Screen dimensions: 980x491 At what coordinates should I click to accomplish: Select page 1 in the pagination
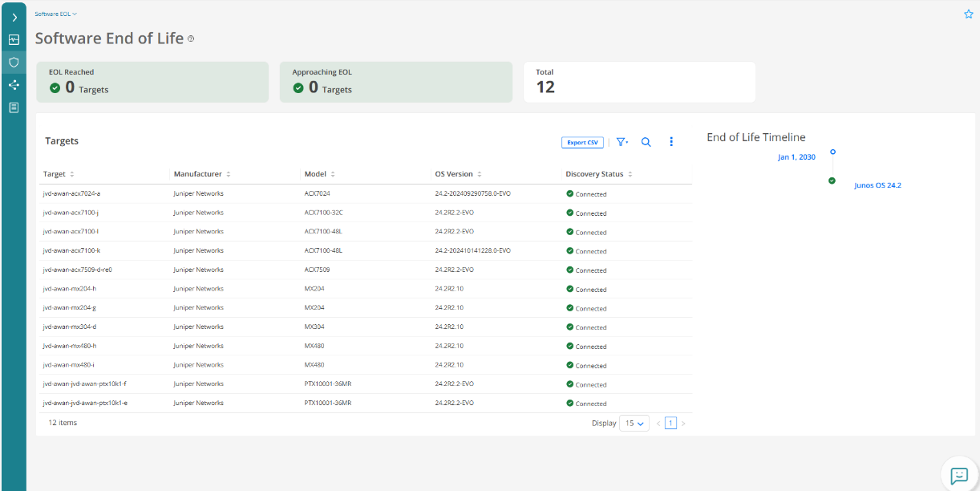(x=670, y=424)
